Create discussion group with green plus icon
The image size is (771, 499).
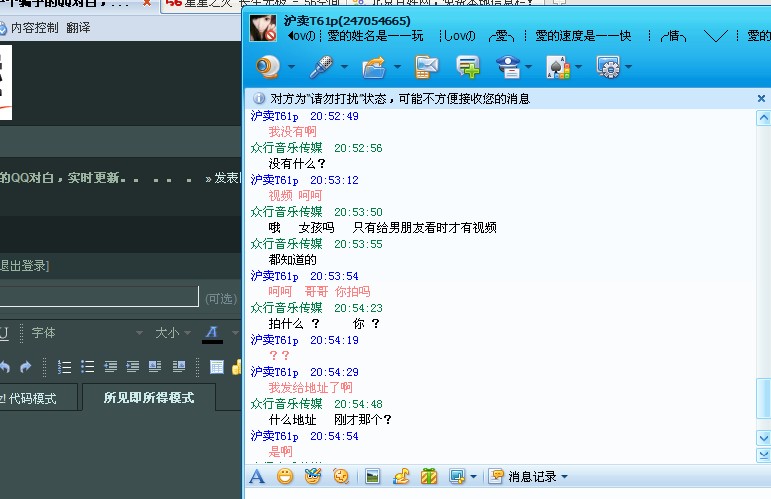click(468, 67)
